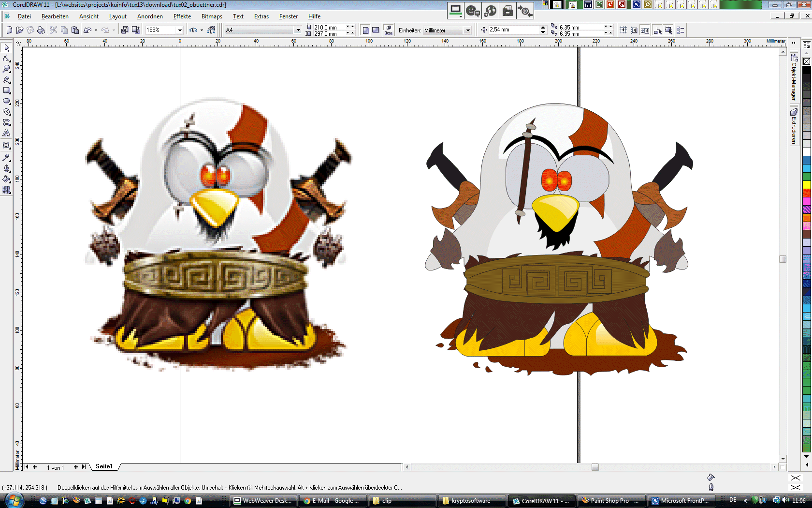Click the Windows Start orb
This screenshot has width=812, height=508.
14,500
